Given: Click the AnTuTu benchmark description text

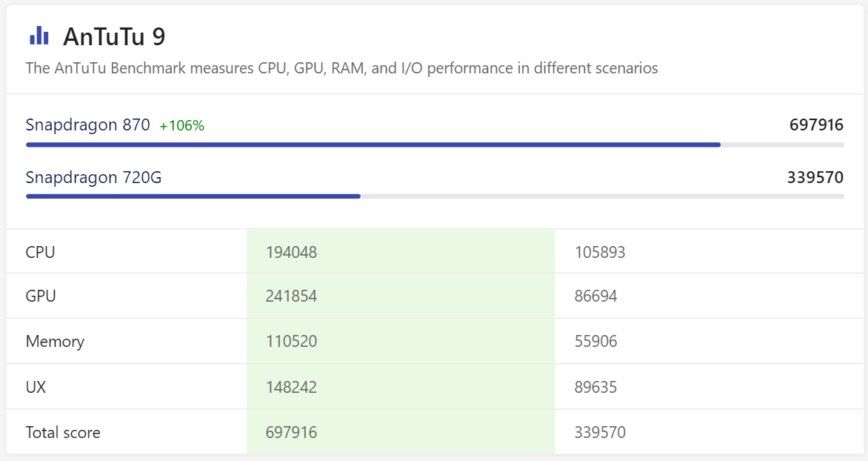Looking at the screenshot, I should tap(341, 68).
